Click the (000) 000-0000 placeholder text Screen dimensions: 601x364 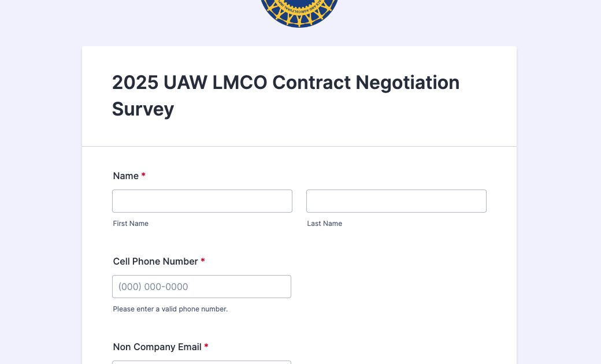coord(153,287)
